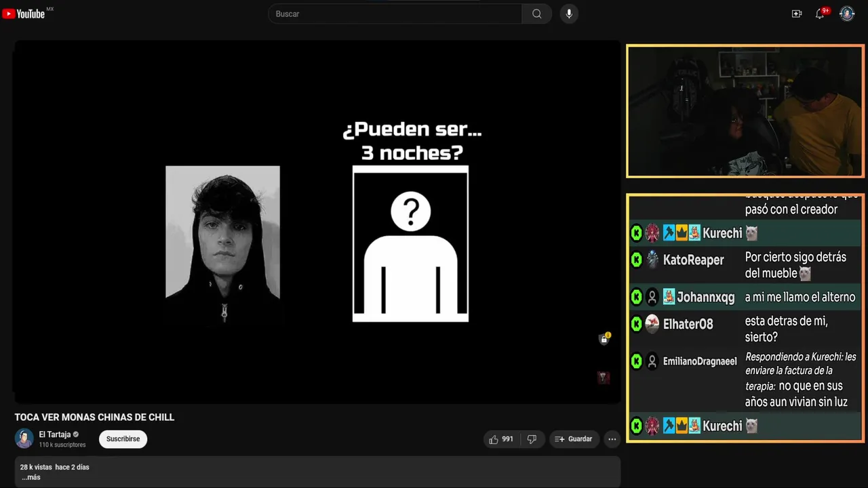Click the green Kick badge beside KatoReaper
Screen dimensions: 868x488
(x=636, y=260)
